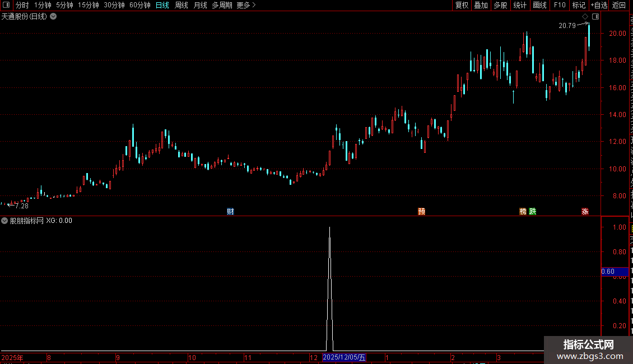Screen dimensions: 633x364
Task: Click the XG: 0.00 indicator value
Action: pyautogui.click(x=59, y=221)
